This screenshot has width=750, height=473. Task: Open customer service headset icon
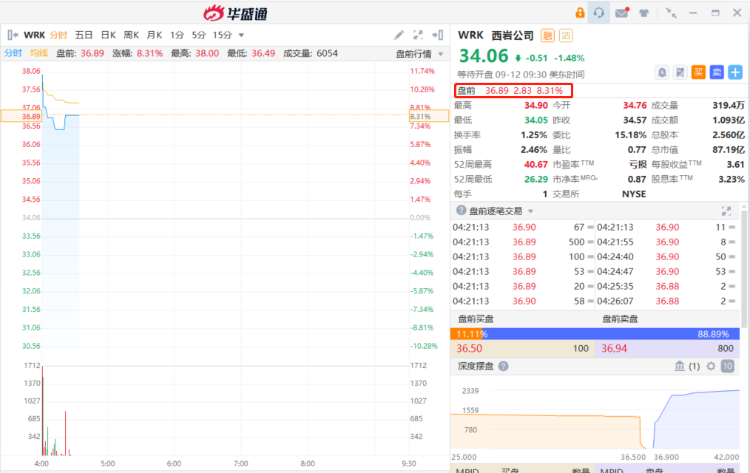599,13
